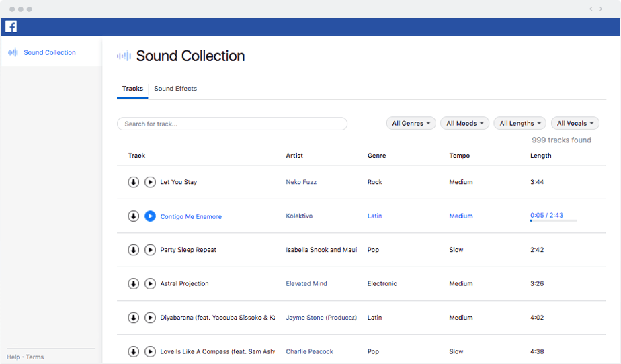Image resolution: width=621 pixels, height=364 pixels.
Task: Click the Electronic genre cell
Action: 382,283
